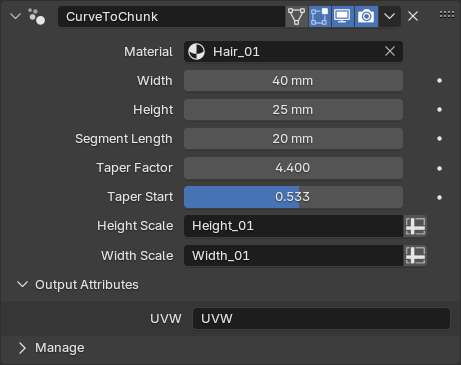Click the geometry nodes modifier icon

click(37, 16)
